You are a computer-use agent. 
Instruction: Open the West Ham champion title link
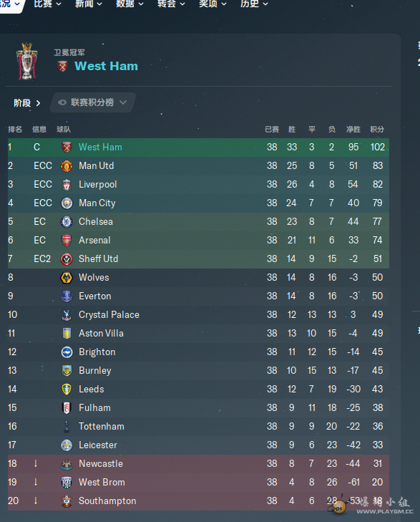[x=106, y=67]
